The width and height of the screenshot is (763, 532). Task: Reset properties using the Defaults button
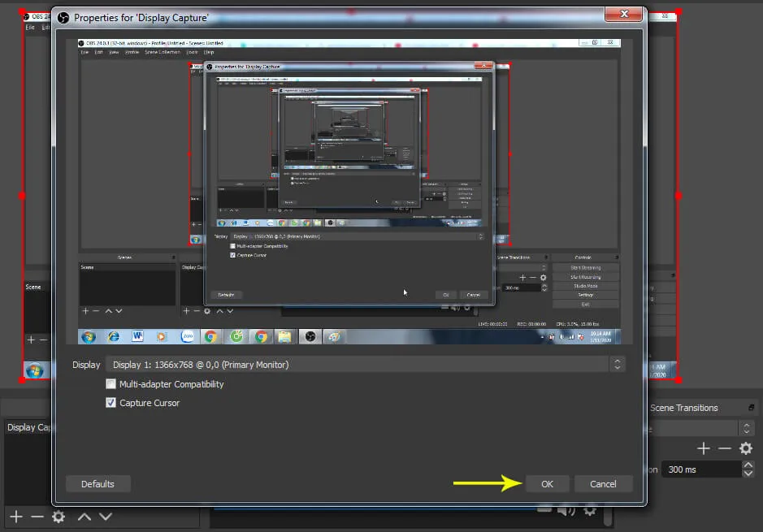[98, 483]
